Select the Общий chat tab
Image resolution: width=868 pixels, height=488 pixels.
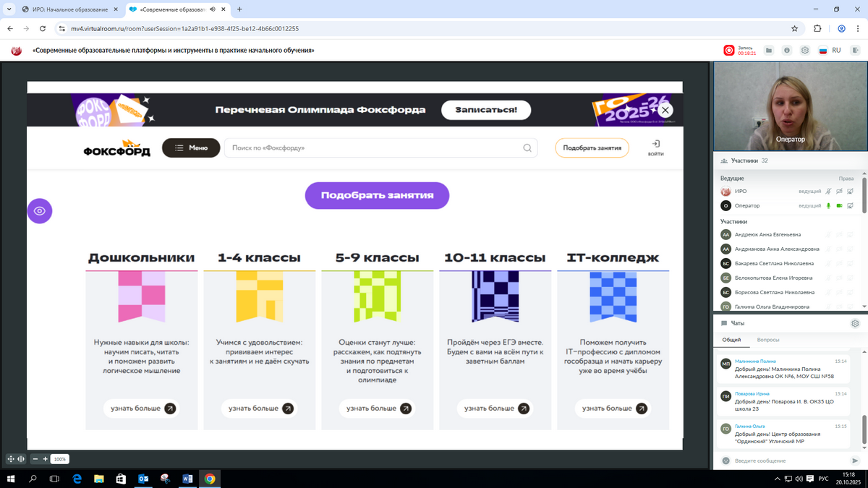pyautogui.click(x=731, y=340)
